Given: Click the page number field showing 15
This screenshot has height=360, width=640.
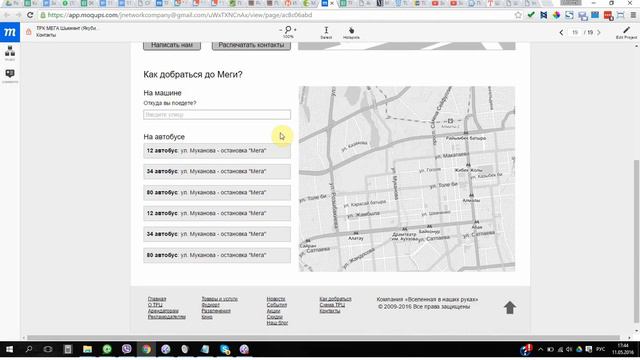Looking at the screenshot, I should pyautogui.click(x=575, y=32).
